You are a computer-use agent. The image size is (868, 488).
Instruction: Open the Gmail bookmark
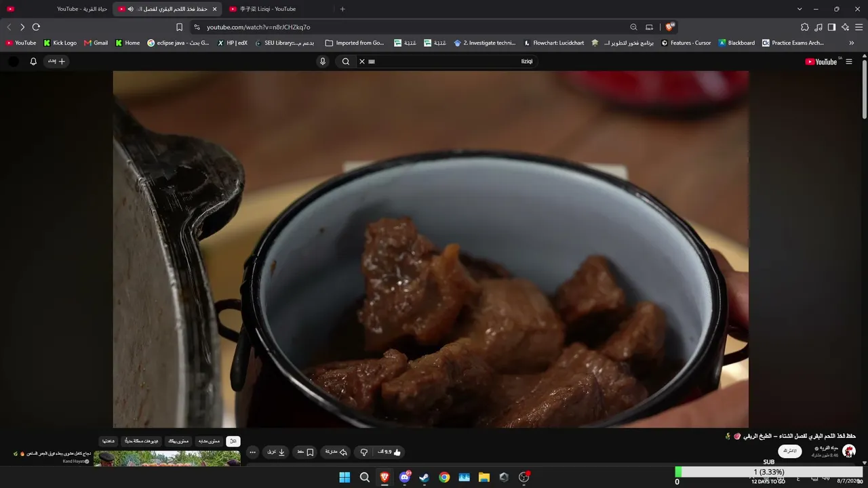tap(96, 43)
